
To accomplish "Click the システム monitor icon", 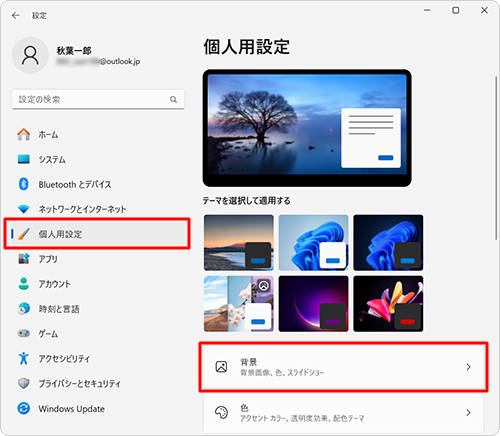I will click(x=24, y=159).
